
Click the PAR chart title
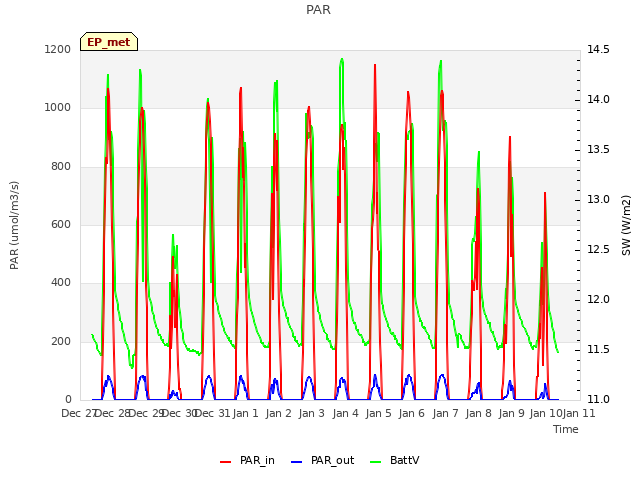click(318, 10)
